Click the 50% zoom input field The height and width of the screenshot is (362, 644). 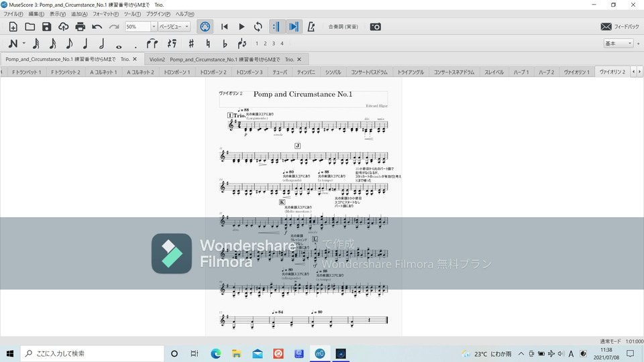138,27
